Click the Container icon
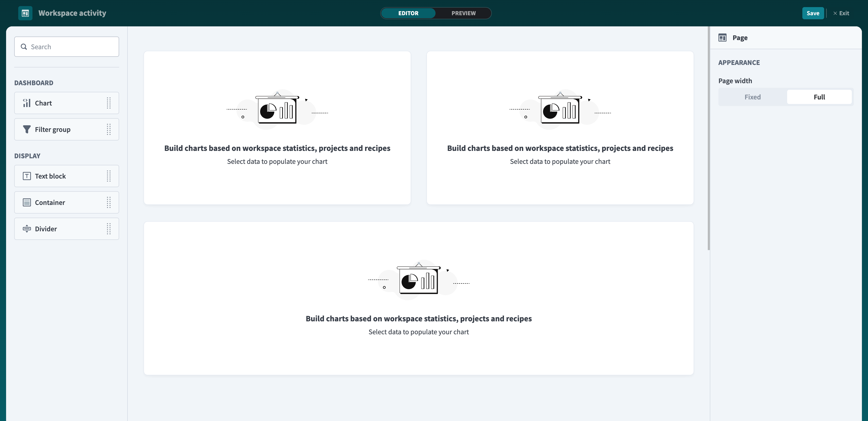 pos(26,202)
